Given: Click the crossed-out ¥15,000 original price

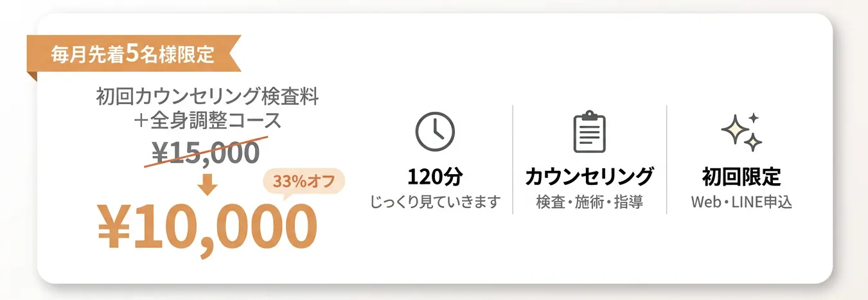Looking at the screenshot, I should point(206,152).
